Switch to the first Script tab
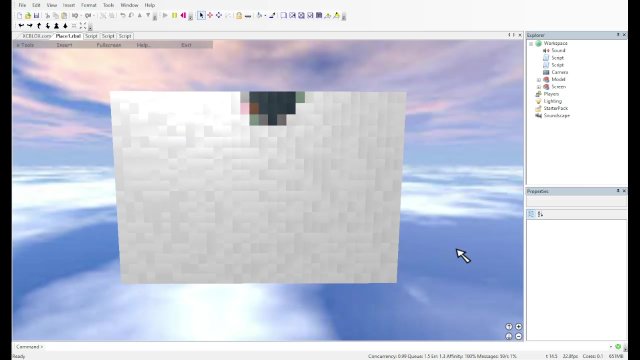 pos(91,36)
